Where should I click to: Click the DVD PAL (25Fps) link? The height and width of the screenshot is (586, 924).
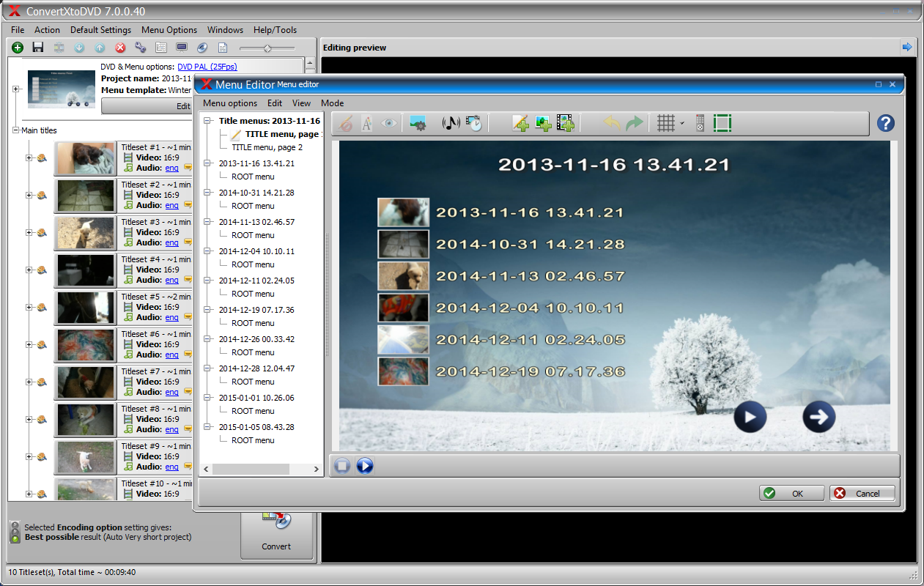pos(207,67)
